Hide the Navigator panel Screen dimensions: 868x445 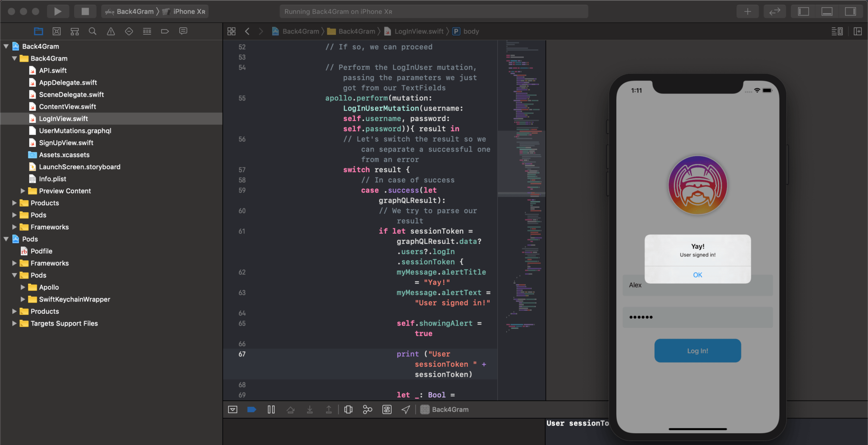click(803, 11)
